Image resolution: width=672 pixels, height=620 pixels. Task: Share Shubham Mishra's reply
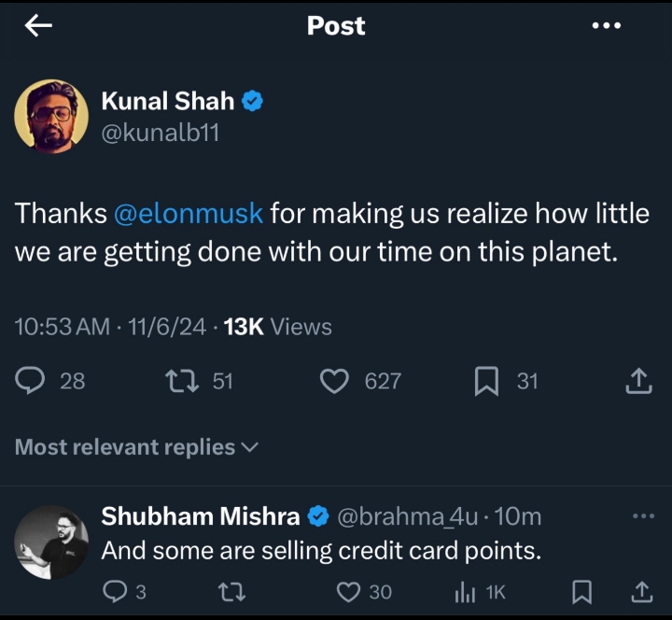[642, 591]
